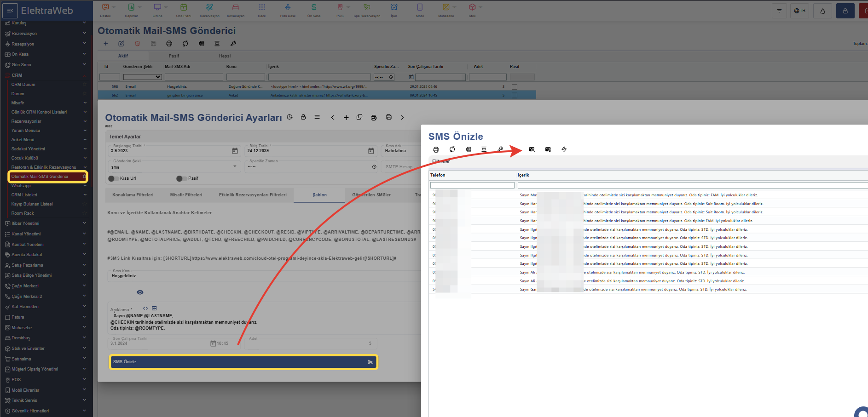The width and height of the screenshot is (868, 417).
Task: Click the save icon in Ayarları header
Action: tap(388, 117)
